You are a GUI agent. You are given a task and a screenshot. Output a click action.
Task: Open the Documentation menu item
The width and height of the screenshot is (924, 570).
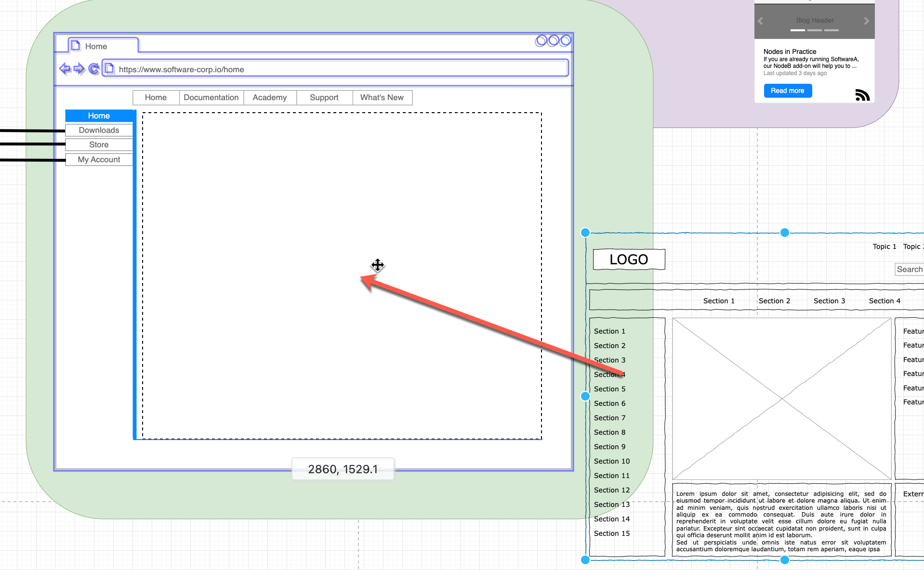point(211,97)
